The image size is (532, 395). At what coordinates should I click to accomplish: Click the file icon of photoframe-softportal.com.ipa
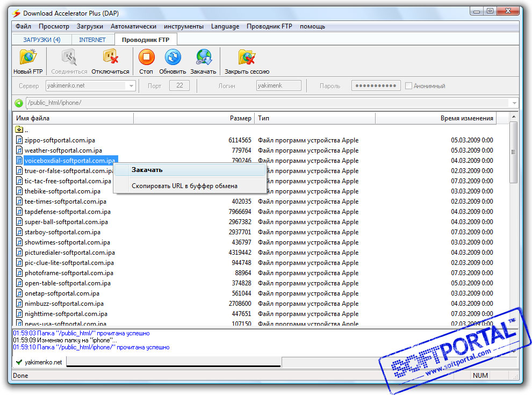coord(20,273)
